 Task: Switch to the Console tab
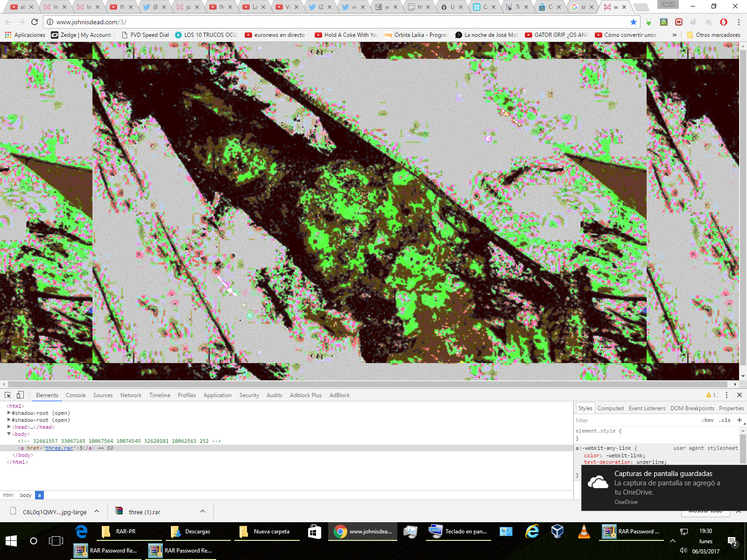point(76,395)
